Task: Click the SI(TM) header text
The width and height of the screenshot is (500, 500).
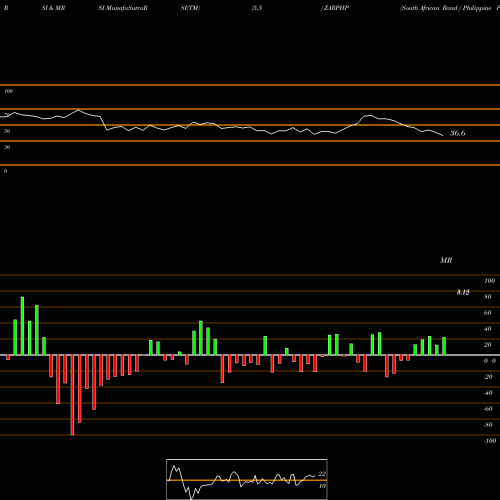Action: point(190,8)
